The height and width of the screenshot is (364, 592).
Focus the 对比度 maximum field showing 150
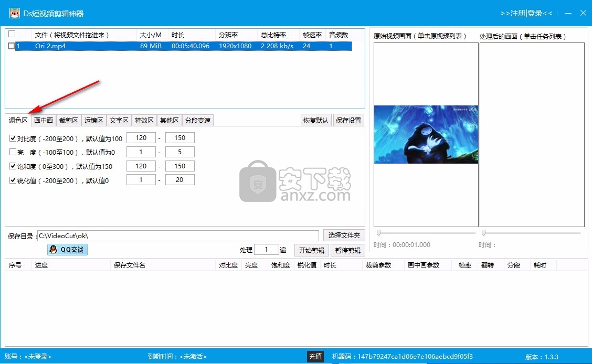coord(179,137)
